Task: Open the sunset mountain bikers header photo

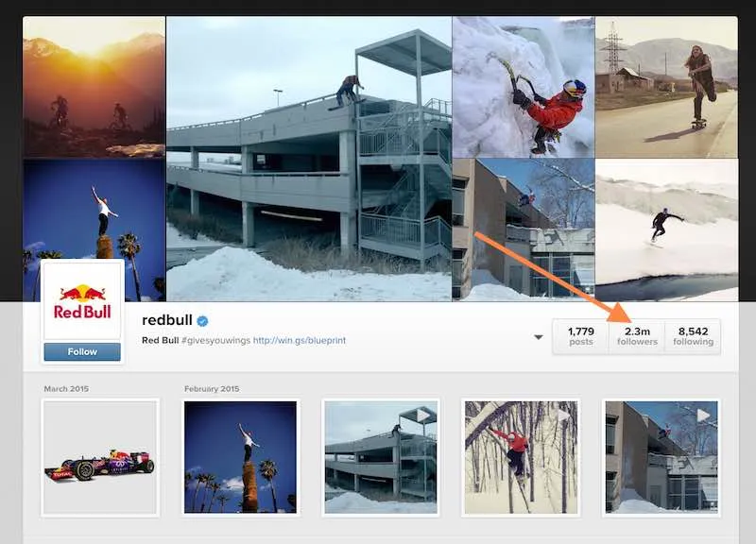Action: tap(94, 87)
